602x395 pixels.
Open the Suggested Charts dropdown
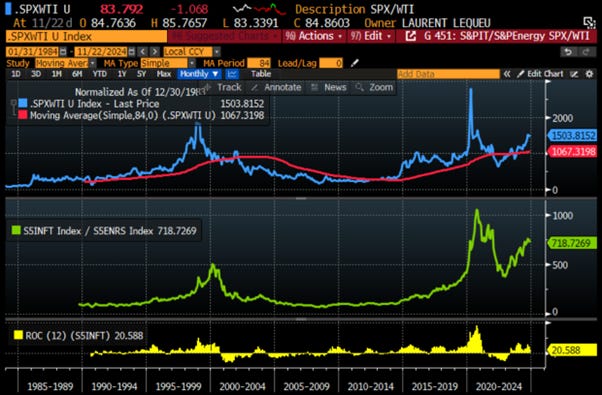tap(225, 36)
